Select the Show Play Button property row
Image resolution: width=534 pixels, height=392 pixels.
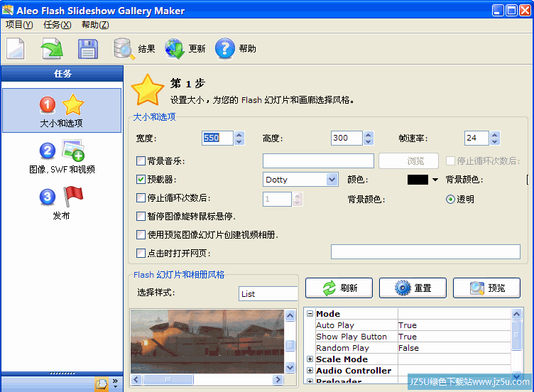click(x=413, y=337)
